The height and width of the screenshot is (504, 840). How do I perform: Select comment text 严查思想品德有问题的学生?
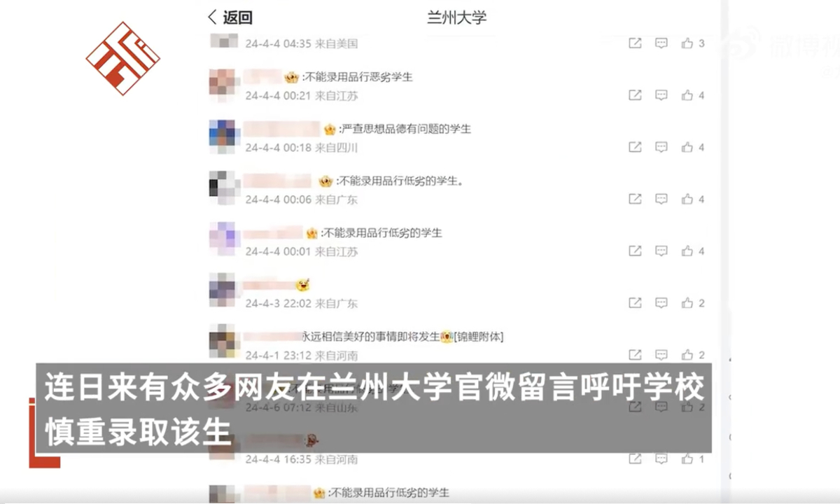coord(407,129)
